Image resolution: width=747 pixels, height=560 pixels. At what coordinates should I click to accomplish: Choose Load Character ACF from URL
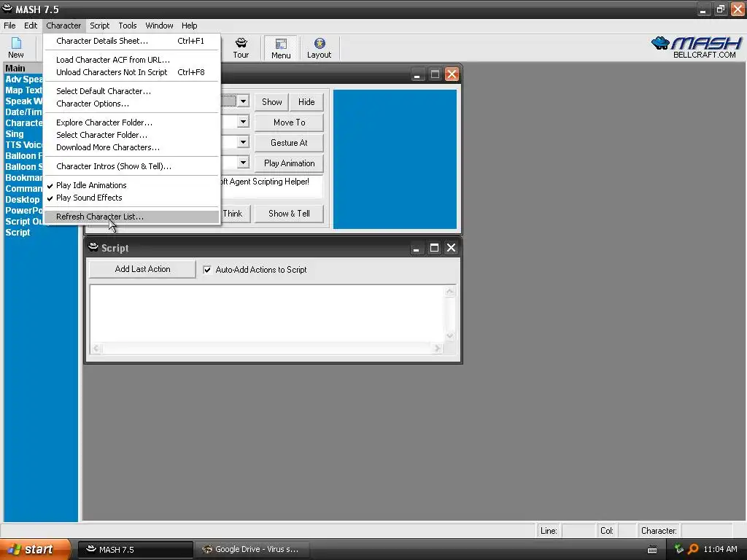[132, 60]
